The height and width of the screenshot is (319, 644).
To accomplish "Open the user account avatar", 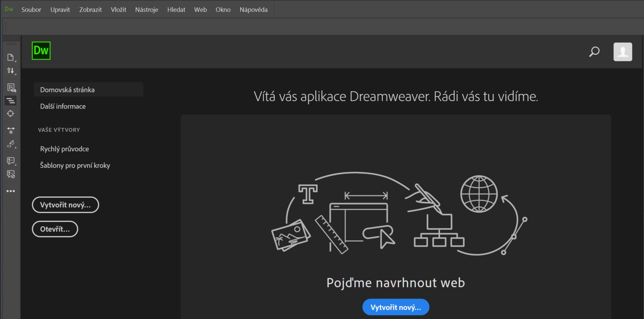I will 623,51.
